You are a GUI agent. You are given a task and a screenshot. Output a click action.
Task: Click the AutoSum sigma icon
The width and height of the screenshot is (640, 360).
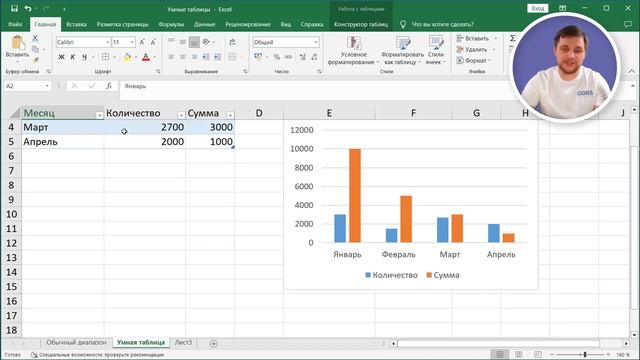(513, 38)
